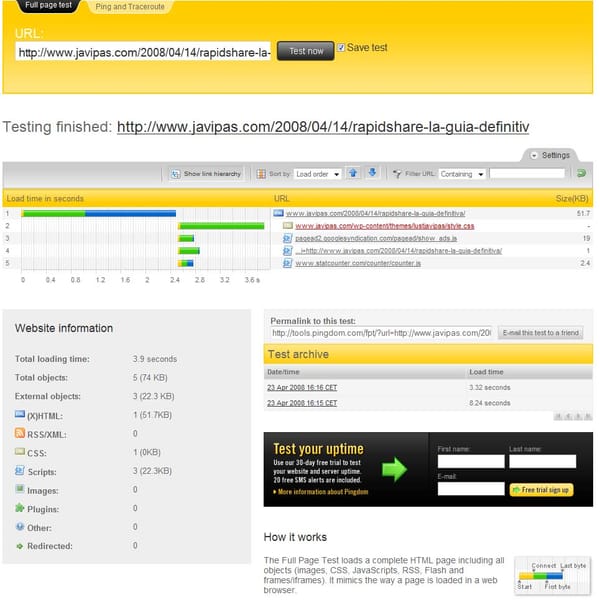Toggle Show link hierarchy
The width and height of the screenshot is (600, 600).
coord(205,174)
